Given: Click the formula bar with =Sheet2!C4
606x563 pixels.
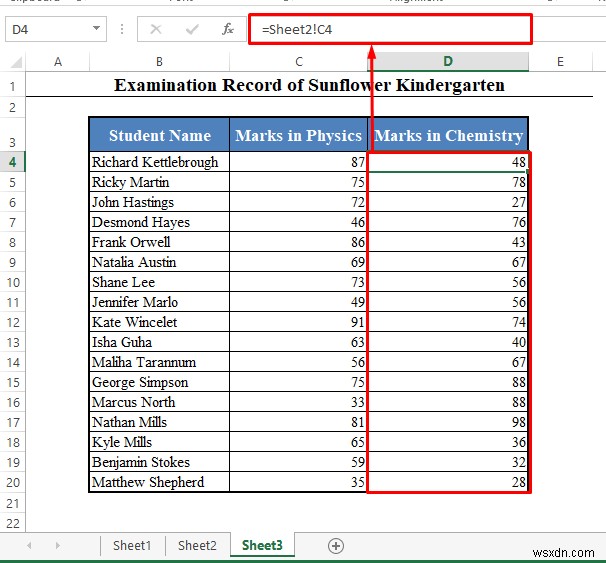Looking at the screenshot, I should (x=390, y=29).
